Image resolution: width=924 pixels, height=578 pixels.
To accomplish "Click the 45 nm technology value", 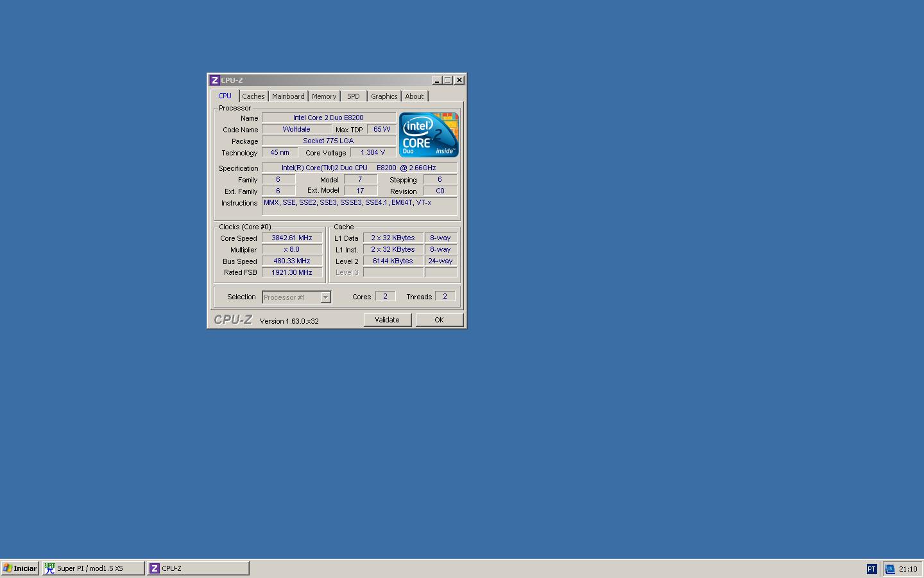I will coord(280,152).
